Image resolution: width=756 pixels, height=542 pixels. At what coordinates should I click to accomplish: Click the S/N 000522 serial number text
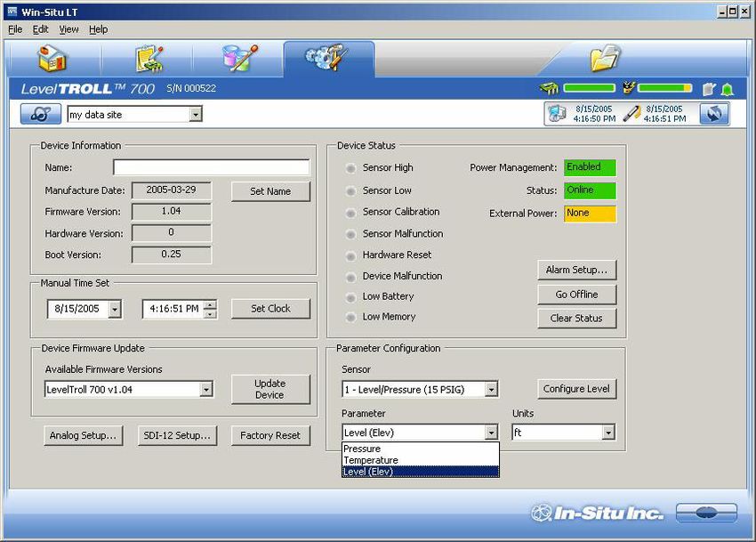pyautogui.click(x=191, y=88)
